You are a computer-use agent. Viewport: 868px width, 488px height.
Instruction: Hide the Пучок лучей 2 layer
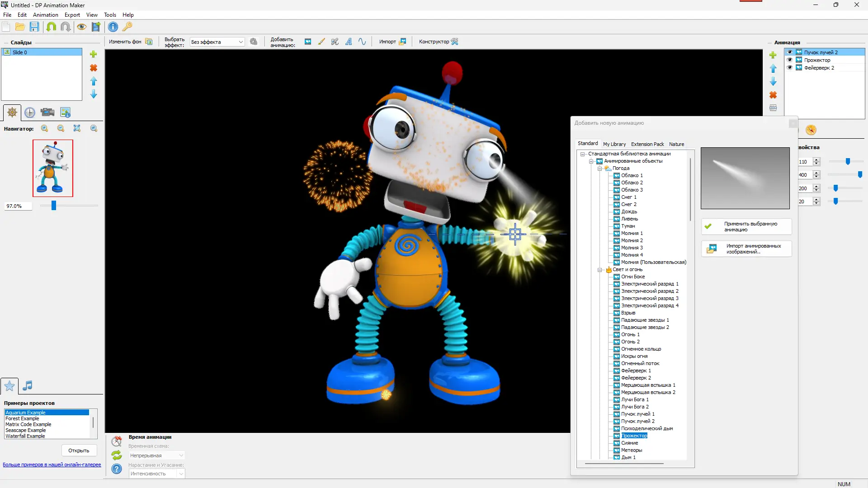790,52
